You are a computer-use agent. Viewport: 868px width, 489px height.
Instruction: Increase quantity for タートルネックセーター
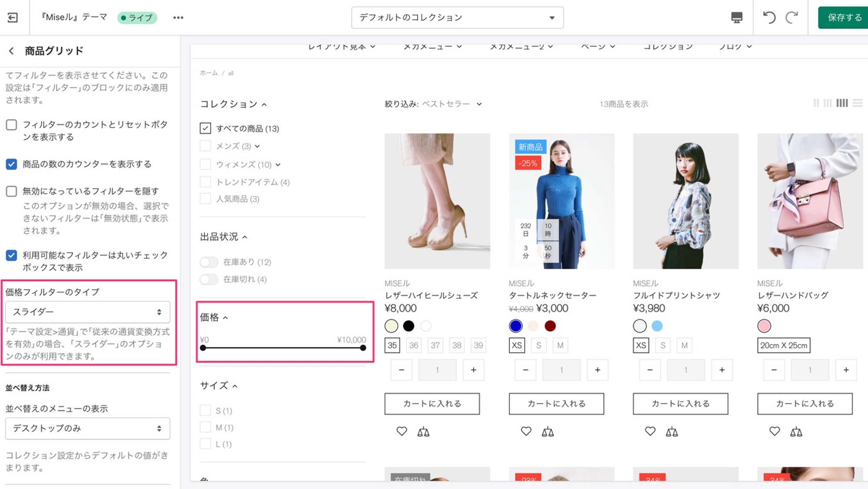click(598, 370)
